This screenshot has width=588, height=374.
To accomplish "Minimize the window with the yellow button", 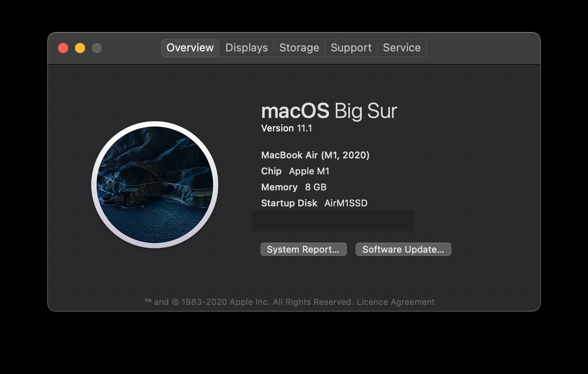I will click(80, 48).
